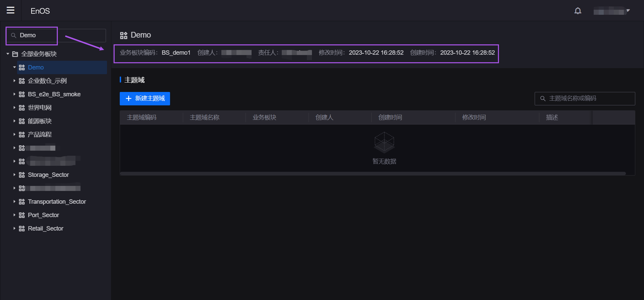Collapse the 全部业务板块 tree root

[x=8, y=54]
